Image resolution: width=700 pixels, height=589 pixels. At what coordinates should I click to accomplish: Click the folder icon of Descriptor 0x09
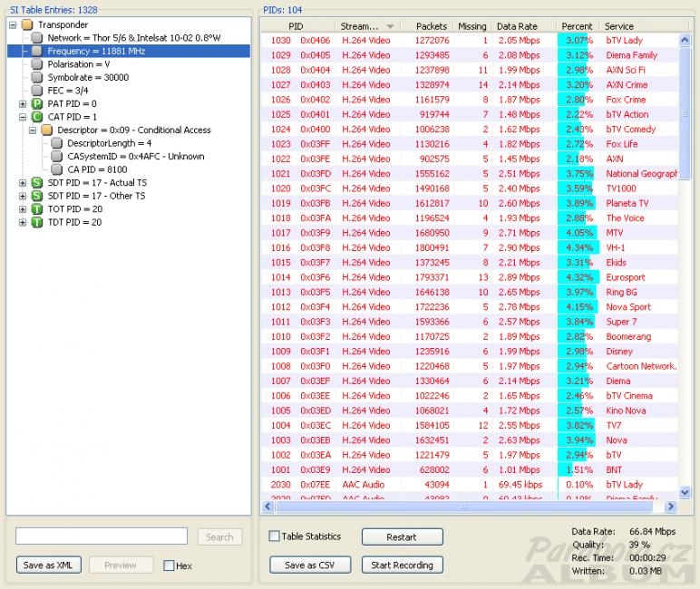47,130
